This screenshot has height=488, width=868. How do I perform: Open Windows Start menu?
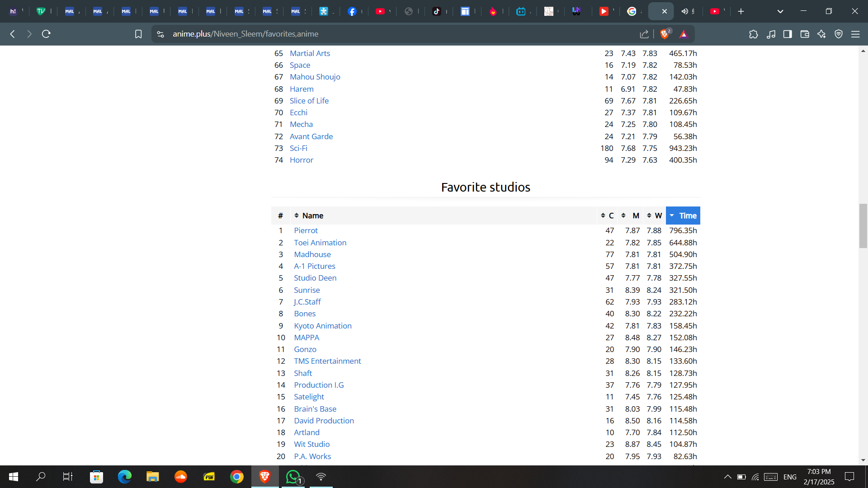click(x=14, y=477)
